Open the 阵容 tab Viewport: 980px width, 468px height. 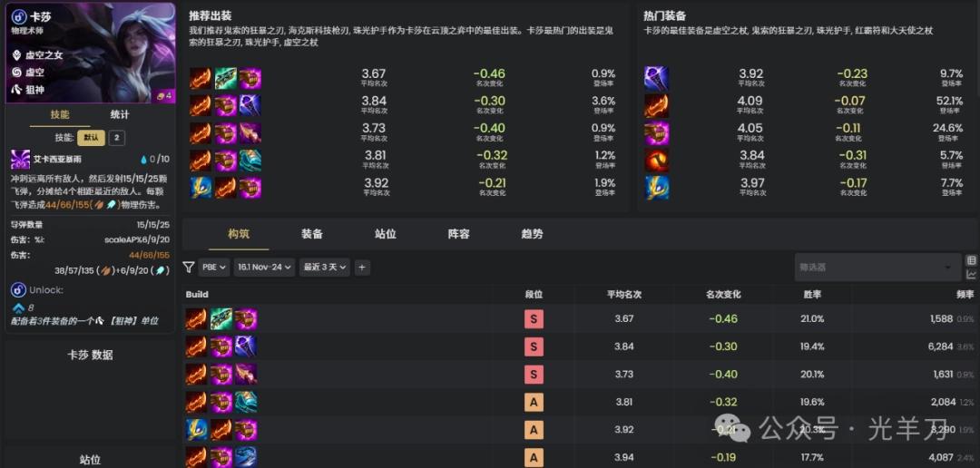459,234
